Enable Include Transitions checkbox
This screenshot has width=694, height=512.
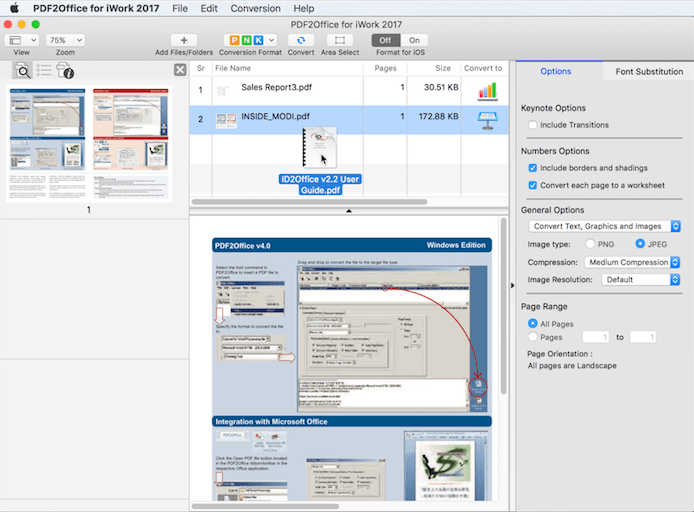pyautogui.click(x=533, y=125)
